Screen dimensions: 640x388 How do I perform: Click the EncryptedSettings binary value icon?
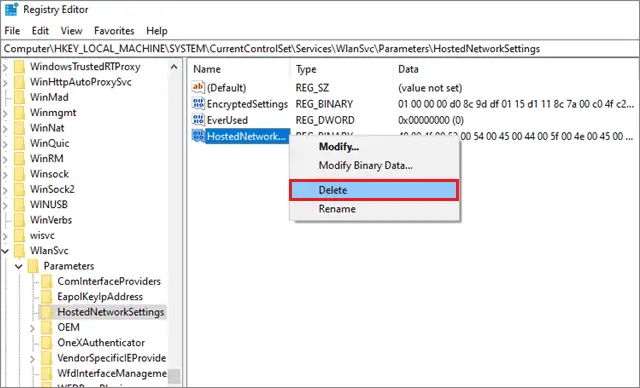[198, 104]
